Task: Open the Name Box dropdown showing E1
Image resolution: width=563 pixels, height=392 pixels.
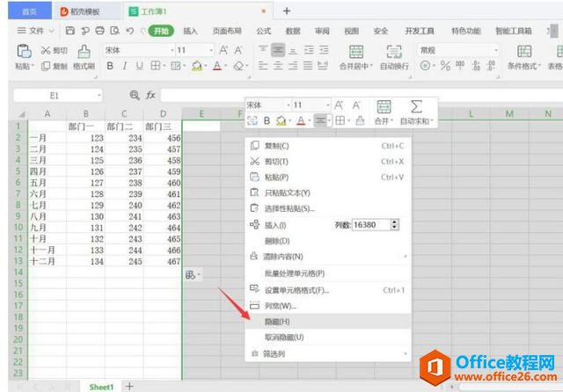Action: click(x=99, y=94)
